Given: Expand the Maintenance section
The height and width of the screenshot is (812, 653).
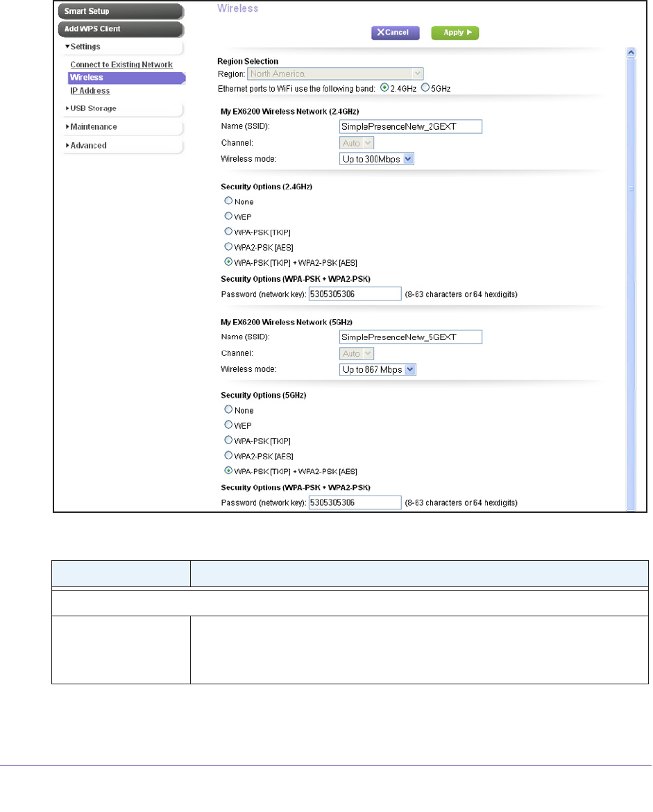Looking at the screenshot, I should 124,128.
